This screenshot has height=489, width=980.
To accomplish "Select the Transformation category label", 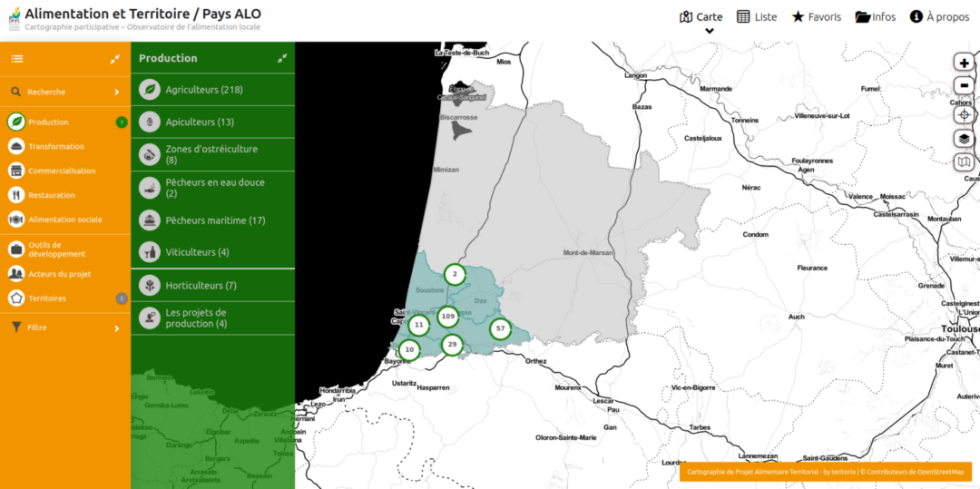I will 56,146.
